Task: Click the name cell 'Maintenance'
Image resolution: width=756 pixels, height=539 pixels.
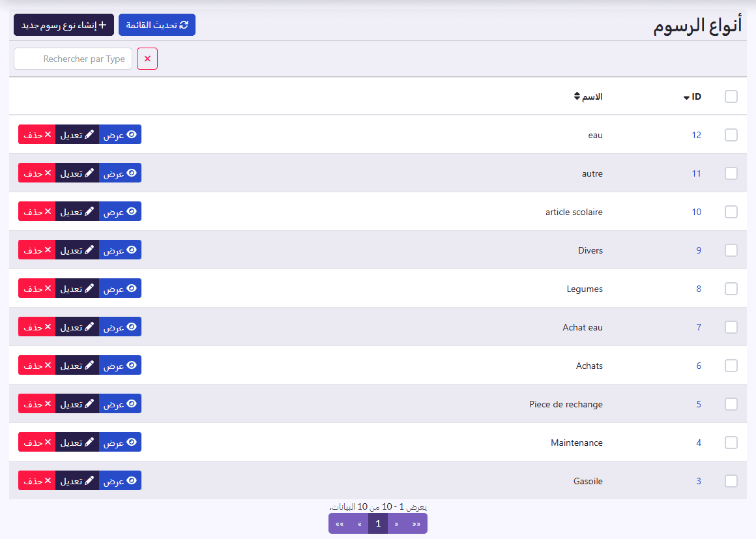Action: 577,443
